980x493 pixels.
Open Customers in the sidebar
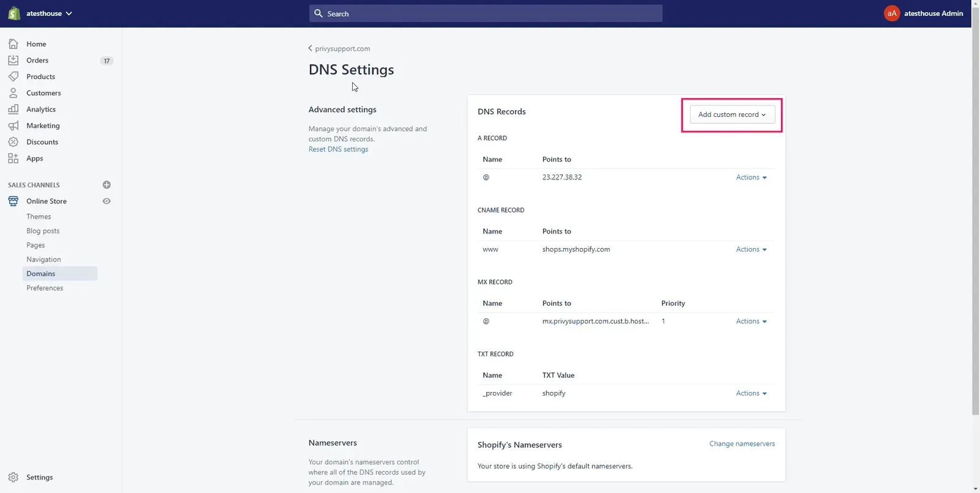click(x=43, y=93)
